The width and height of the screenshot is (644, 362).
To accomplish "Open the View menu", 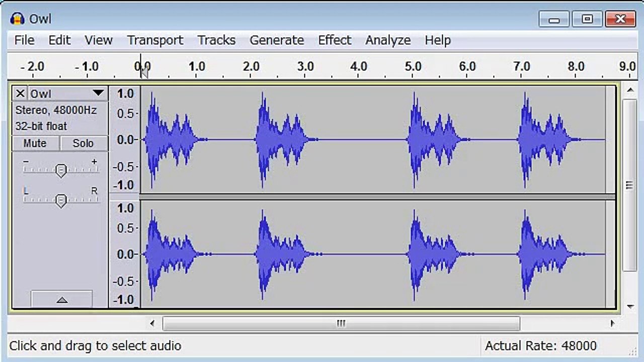I will pyautogui.click(x=98, y=40).
